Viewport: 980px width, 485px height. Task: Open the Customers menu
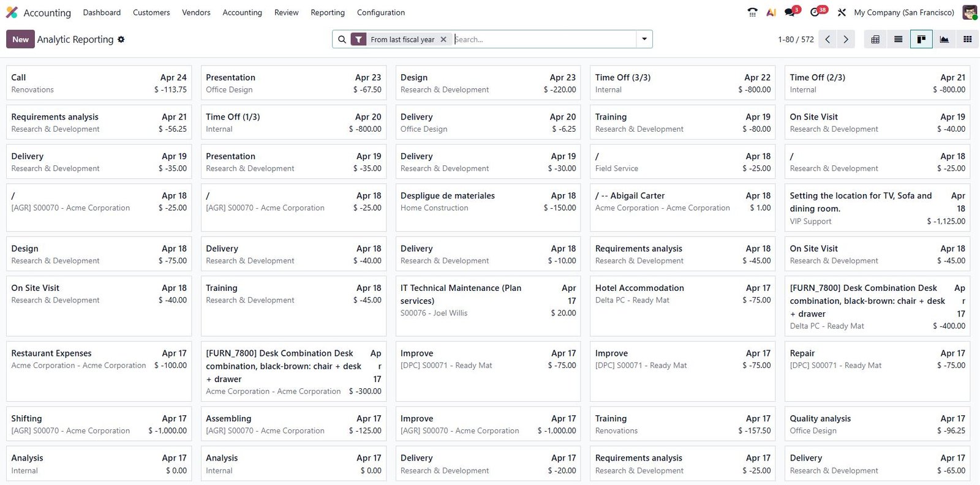pyautogui.click(x=151, y=12)
